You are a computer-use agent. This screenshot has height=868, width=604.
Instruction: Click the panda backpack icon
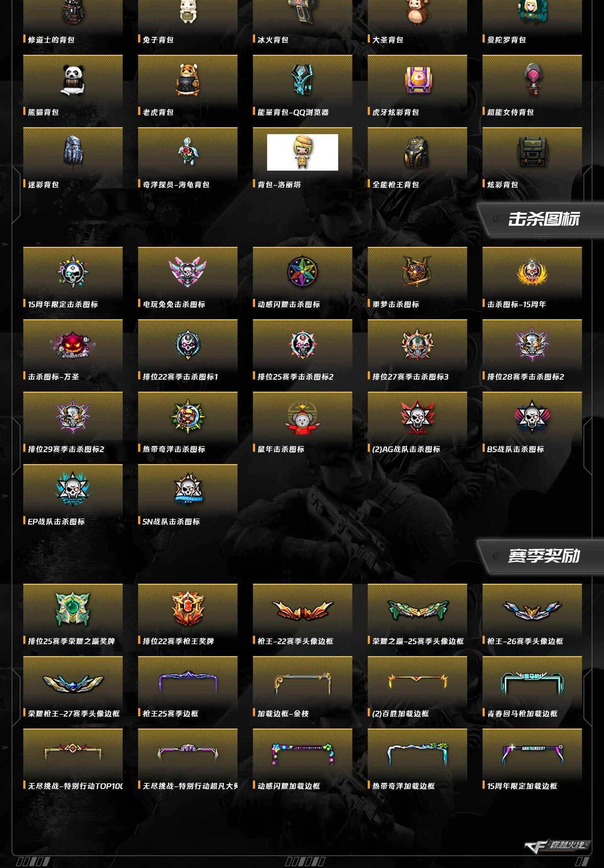tap(73, 80)
